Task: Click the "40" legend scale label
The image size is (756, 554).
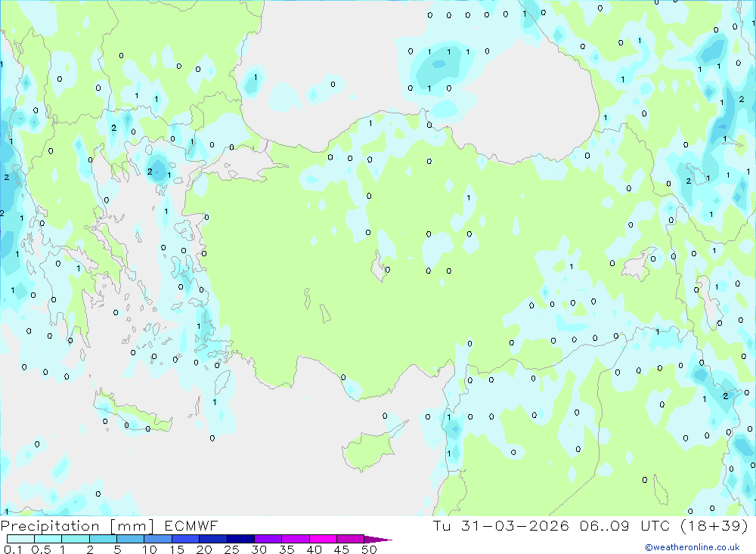Action: 314,549
